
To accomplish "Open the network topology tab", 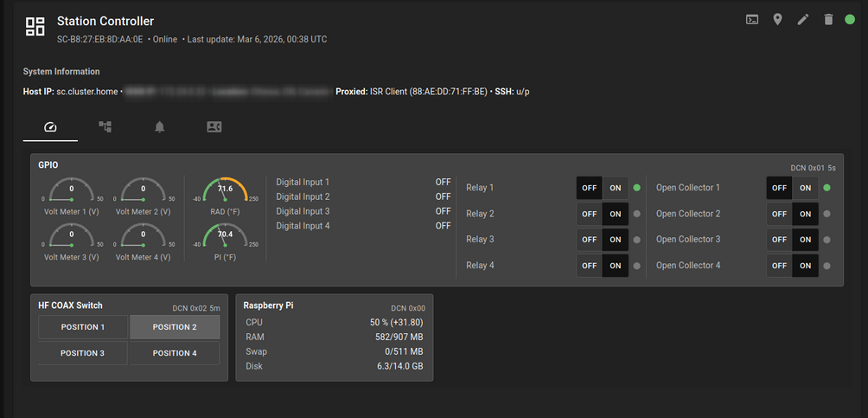I will (105, 127).
